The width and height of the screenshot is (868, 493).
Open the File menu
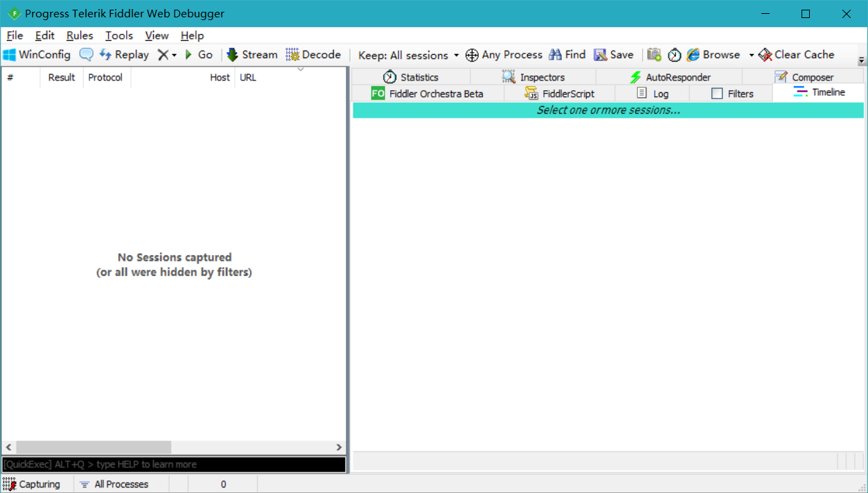pyautogui.click(x=15, y=35)
